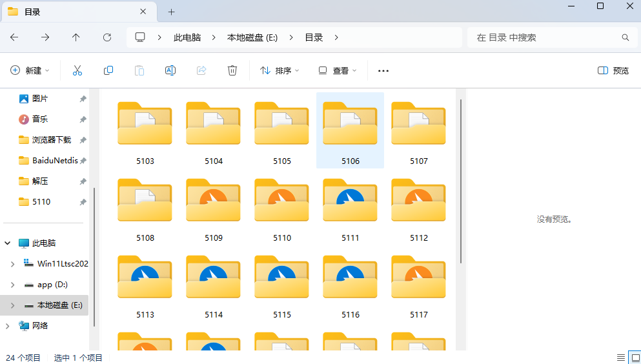Screen dimensions: 641x364
Task: Select folder 5116
Action: (x=351, y=285)
